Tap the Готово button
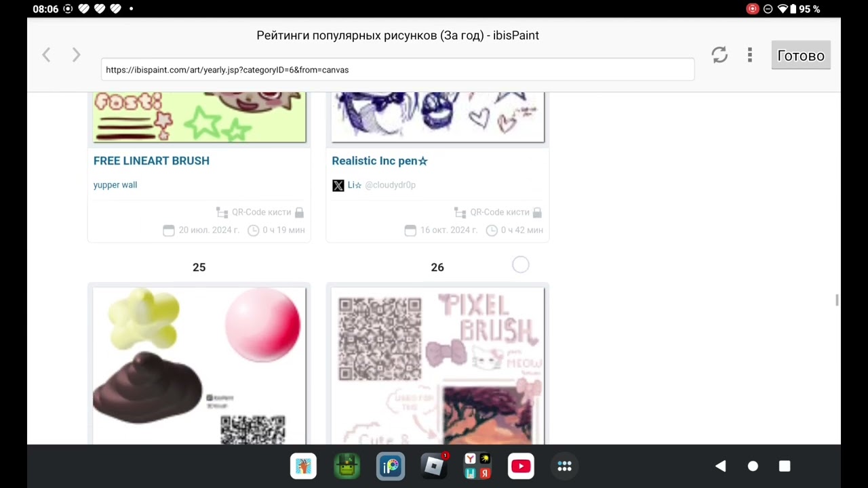 801,56
